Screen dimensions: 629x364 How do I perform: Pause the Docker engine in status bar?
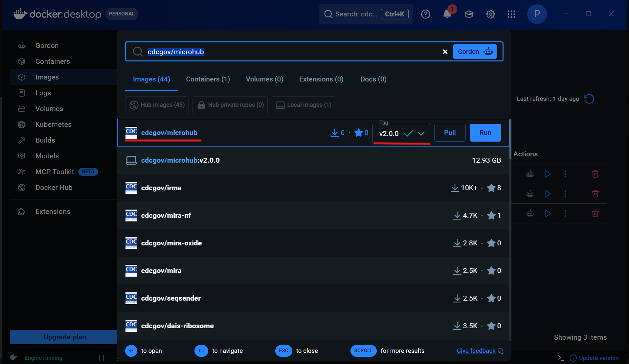tap(101, 358)
